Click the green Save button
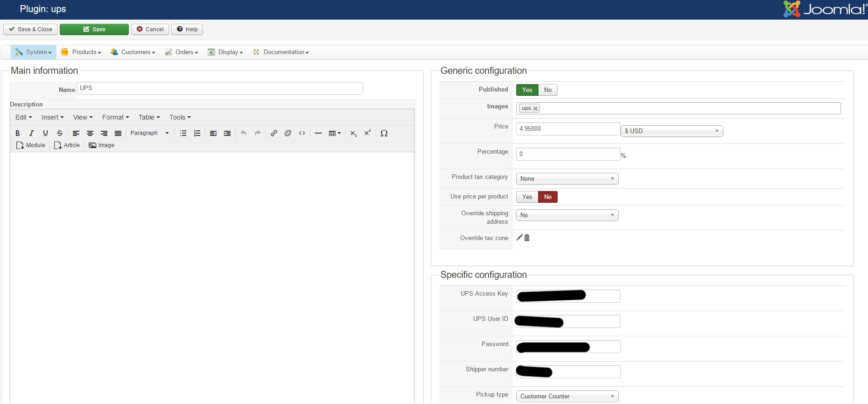 pyautogui.click(x=94, y=29)
